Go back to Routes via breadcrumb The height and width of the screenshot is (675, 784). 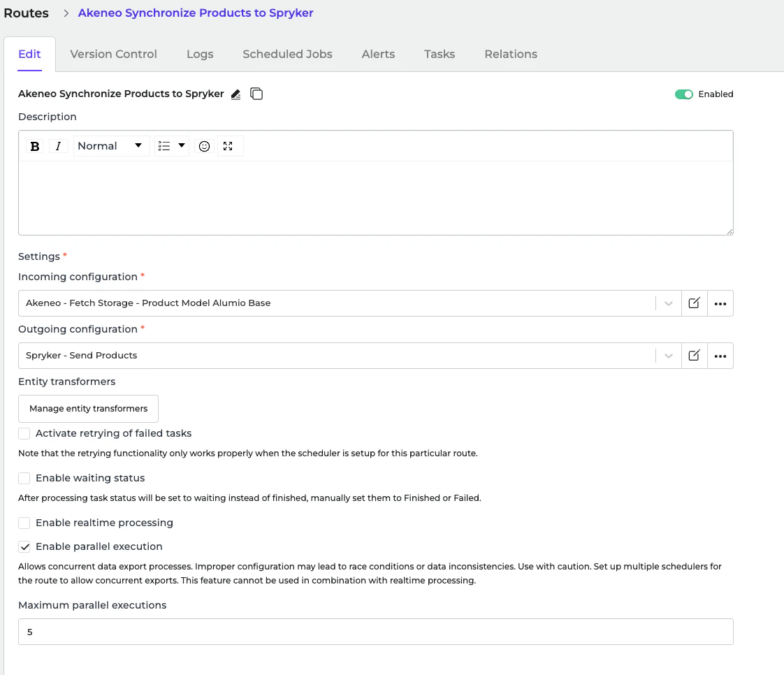click(26, 13)
